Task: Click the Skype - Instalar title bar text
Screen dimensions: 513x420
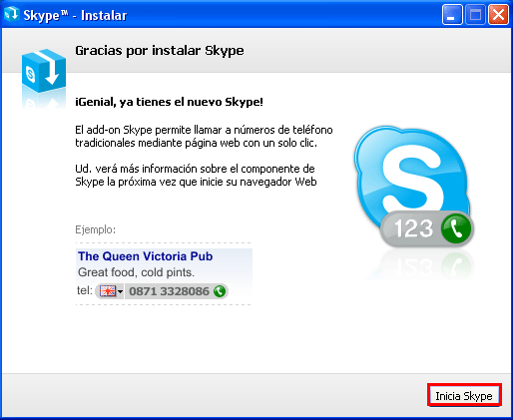Action: [x=75, y=15]
